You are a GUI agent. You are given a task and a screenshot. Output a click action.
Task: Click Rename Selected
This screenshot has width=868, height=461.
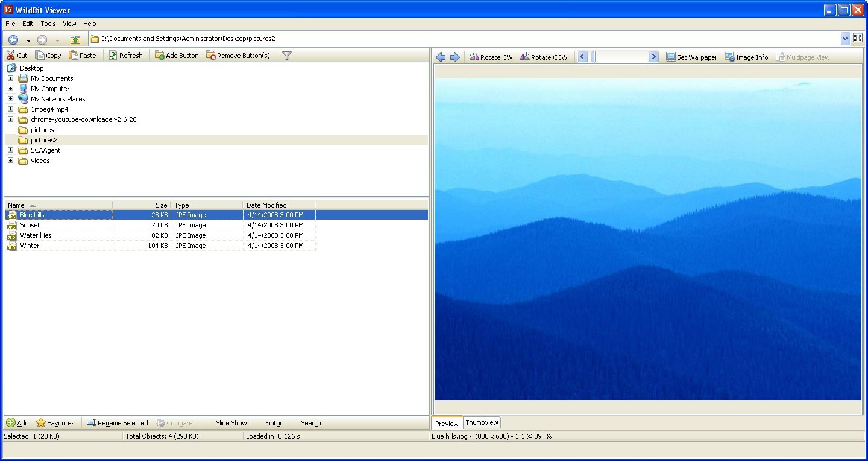coord(117,423)
